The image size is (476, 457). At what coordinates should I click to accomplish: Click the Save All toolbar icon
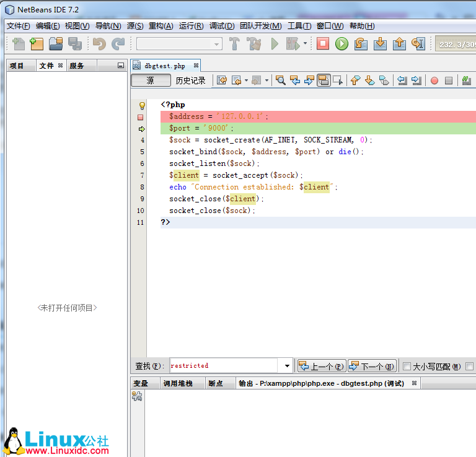[x=74, y=44]
